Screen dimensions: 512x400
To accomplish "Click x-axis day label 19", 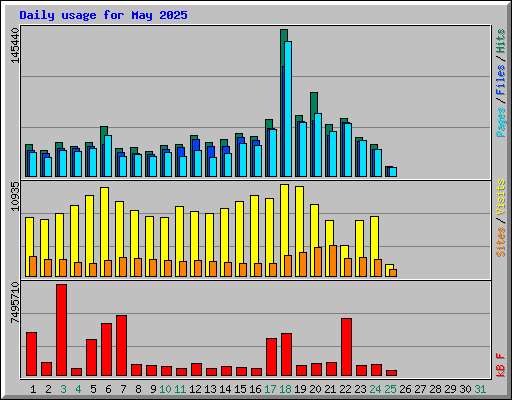I will [x=300, y=389].
